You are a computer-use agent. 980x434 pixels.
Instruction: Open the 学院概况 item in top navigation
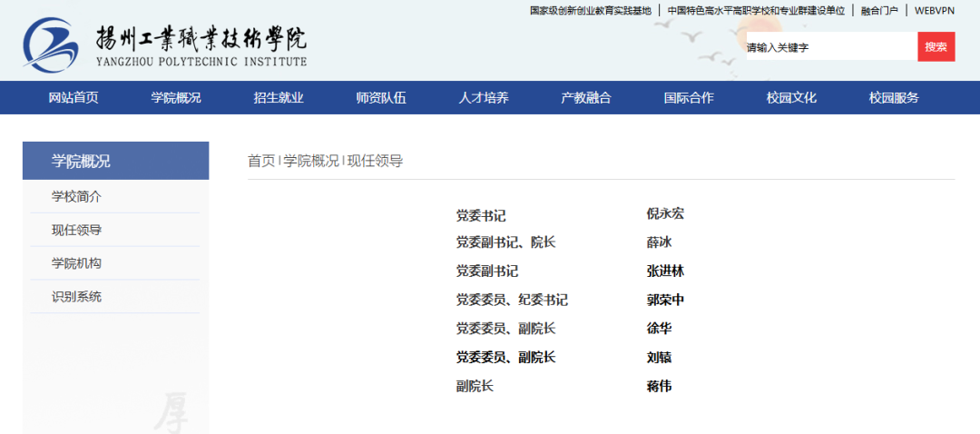pos(176,98)
